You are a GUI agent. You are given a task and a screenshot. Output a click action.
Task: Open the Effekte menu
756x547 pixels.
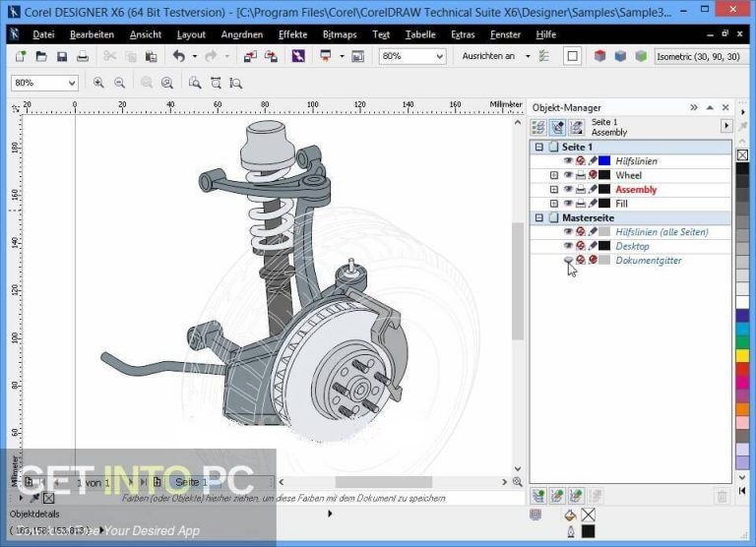pyautogui.click(x=292, y=34)
